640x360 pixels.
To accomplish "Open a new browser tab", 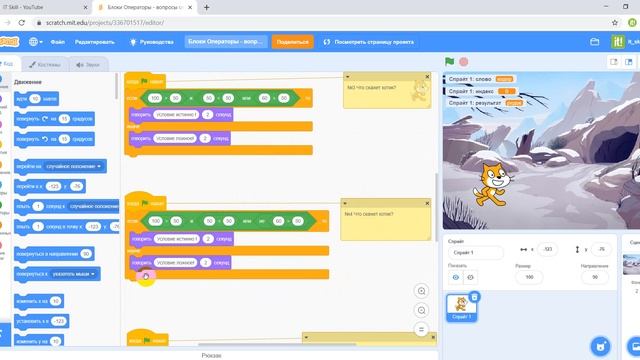I will click(x=207, y=7).
